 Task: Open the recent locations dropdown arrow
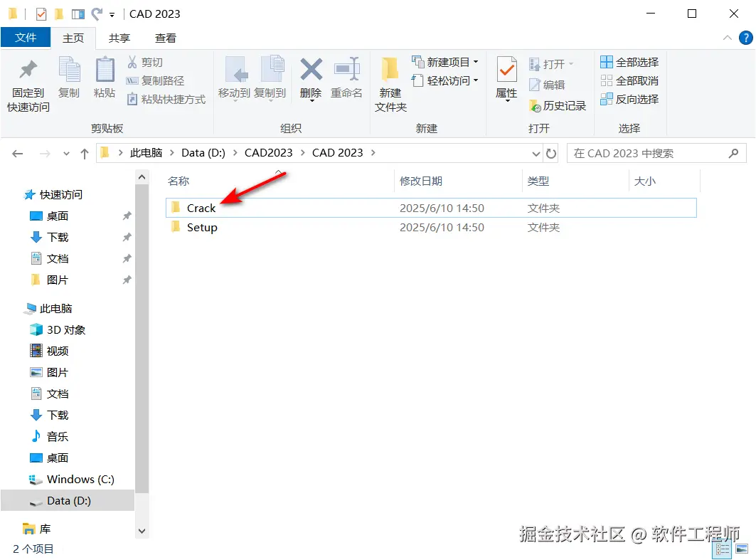pyautogui.click(x=66, y=154)
